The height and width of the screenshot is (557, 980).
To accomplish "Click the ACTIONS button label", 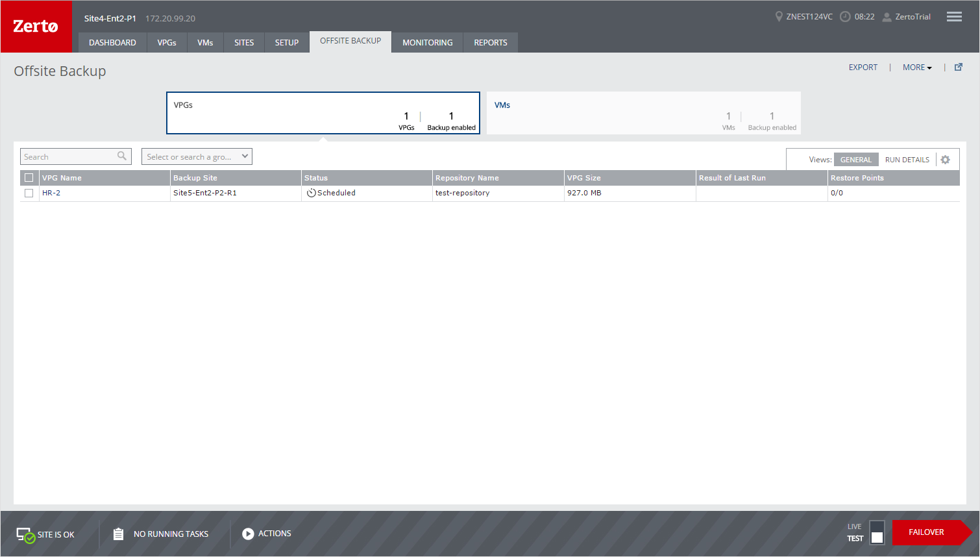I will [275, 534].
